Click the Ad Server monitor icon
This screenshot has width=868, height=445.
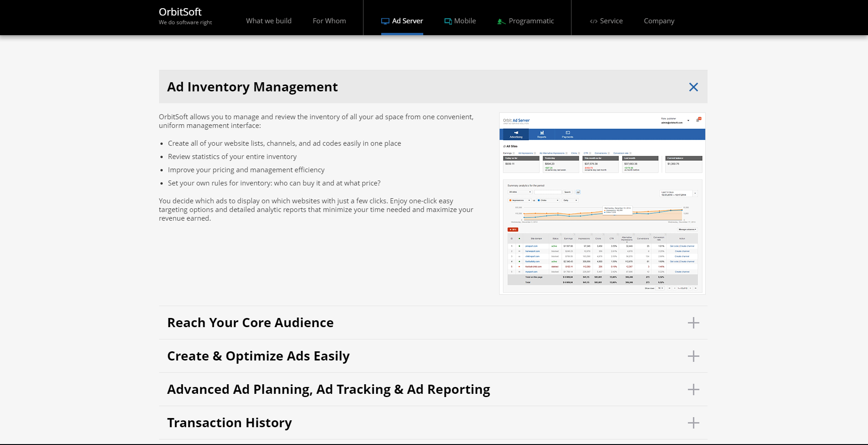[385, 21]
